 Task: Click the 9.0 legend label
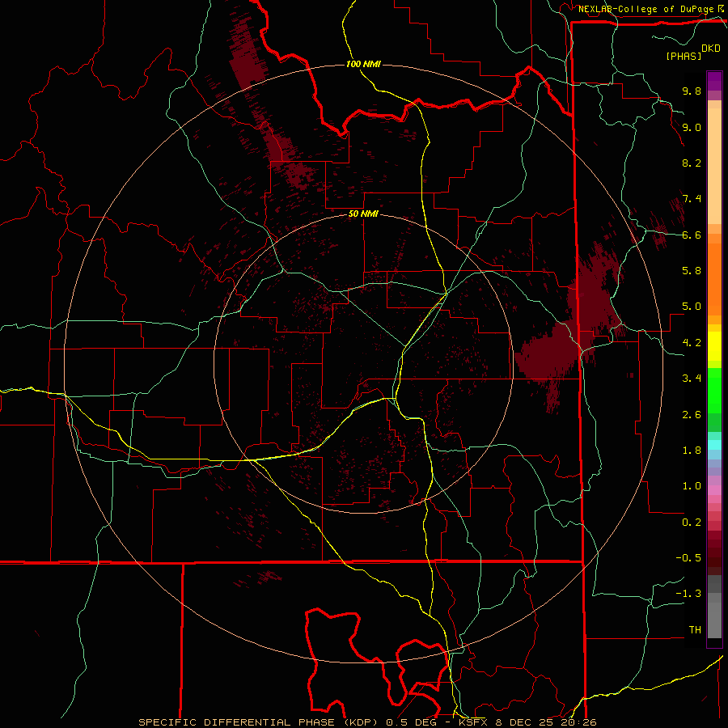pos(692,127)
